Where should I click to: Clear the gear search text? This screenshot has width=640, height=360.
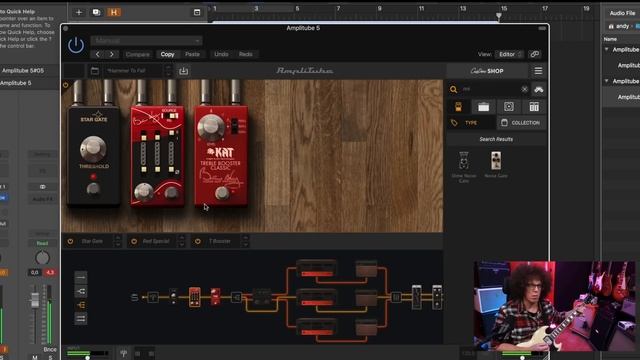point(524,89)
